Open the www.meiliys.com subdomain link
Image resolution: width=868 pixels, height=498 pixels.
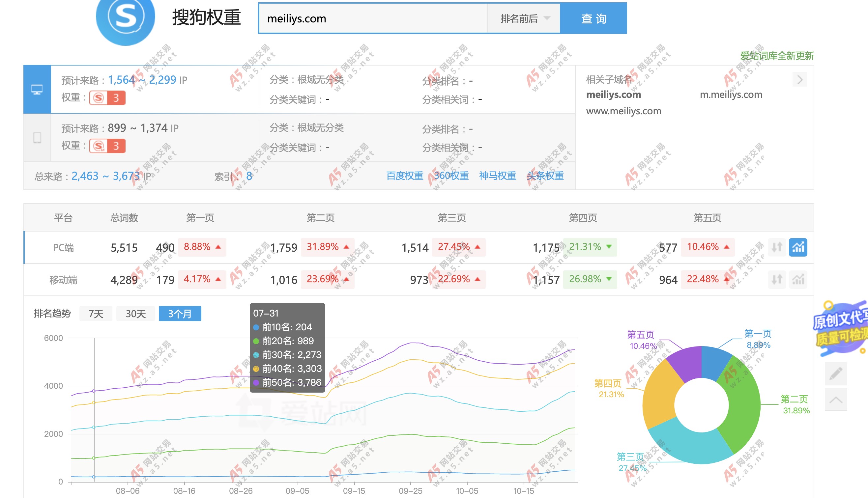623,111
